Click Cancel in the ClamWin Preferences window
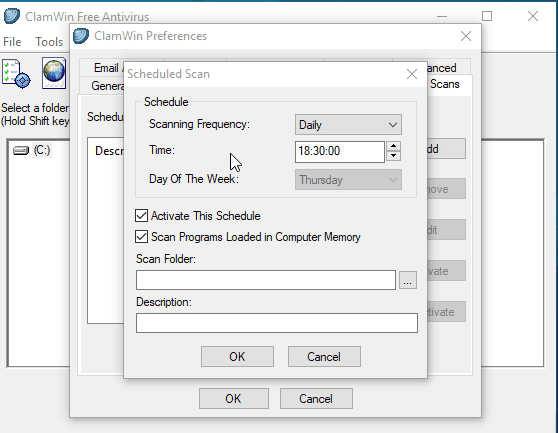558x433 pixels. (x=316, y=398)
